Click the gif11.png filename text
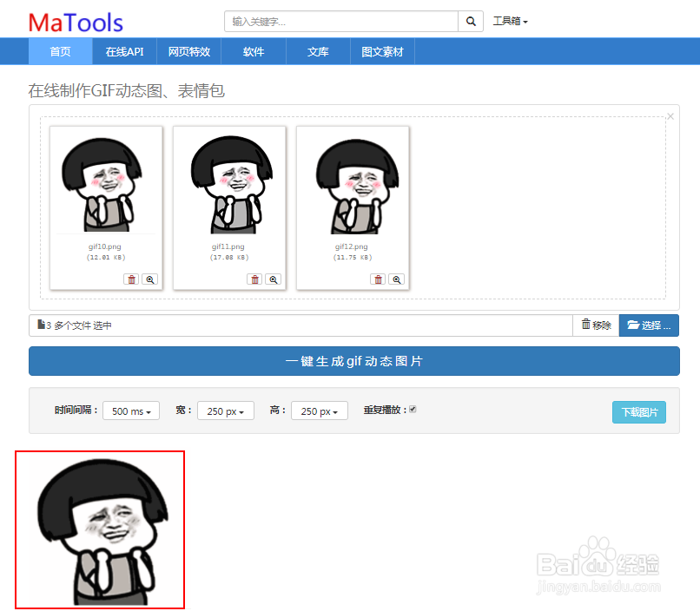The image size is (700, 611). tap(228, 246)
